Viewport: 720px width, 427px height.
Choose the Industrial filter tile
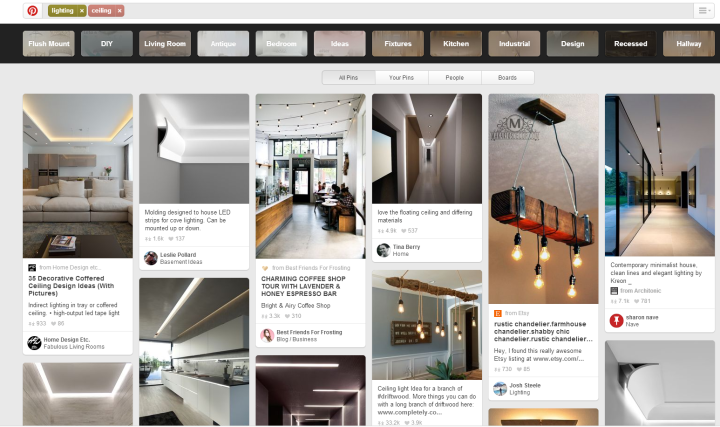point(514,44)
